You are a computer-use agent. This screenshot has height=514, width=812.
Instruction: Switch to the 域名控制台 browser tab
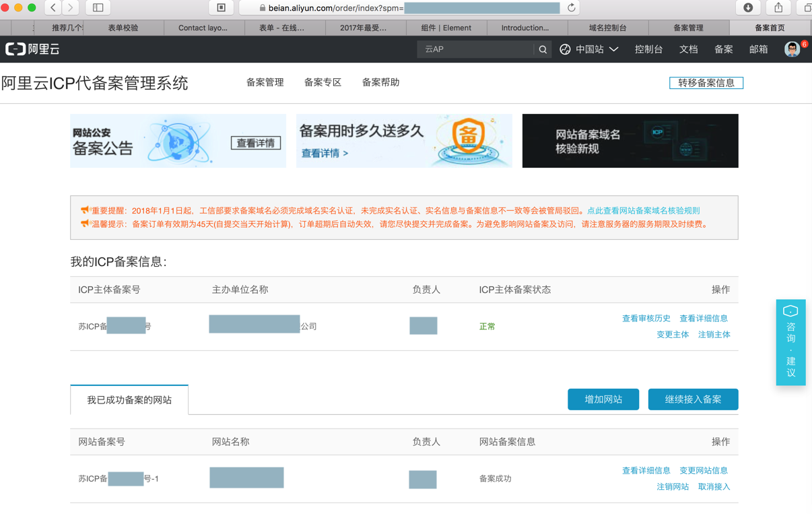point(607,28)
